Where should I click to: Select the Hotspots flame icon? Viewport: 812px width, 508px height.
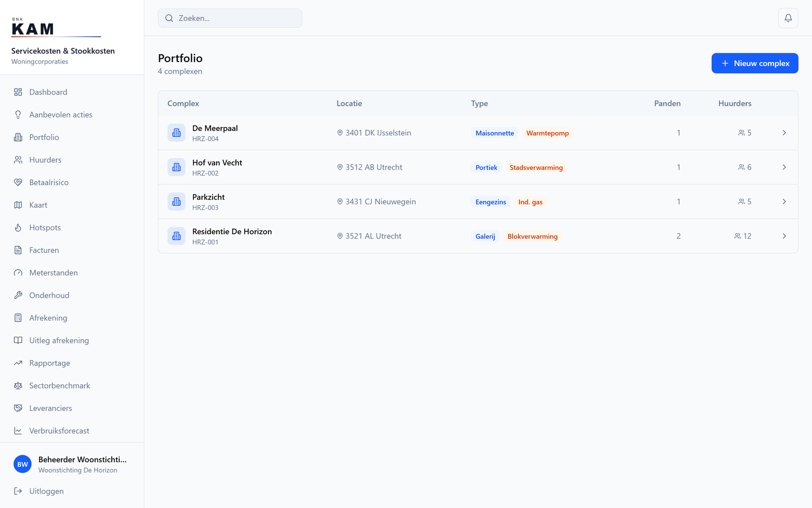tap(18, 228)
